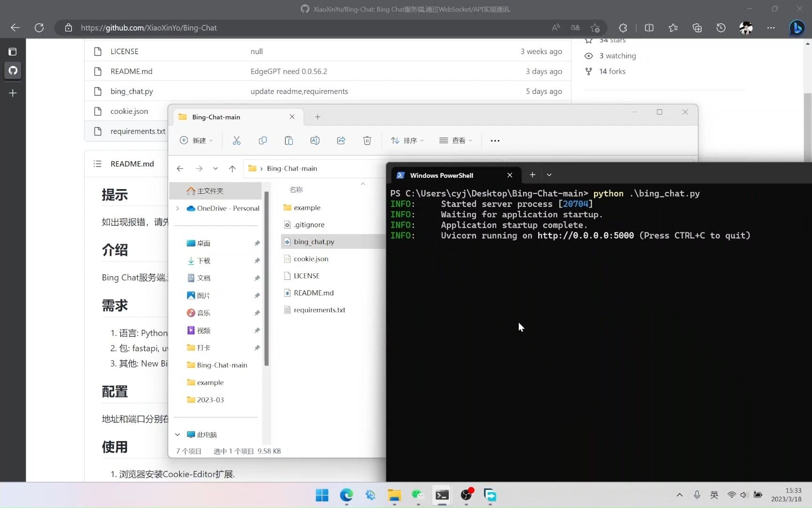This screenshot has width=812, height=508.
Task: Open README.md in the repository file list
Action: coord(131,71)
